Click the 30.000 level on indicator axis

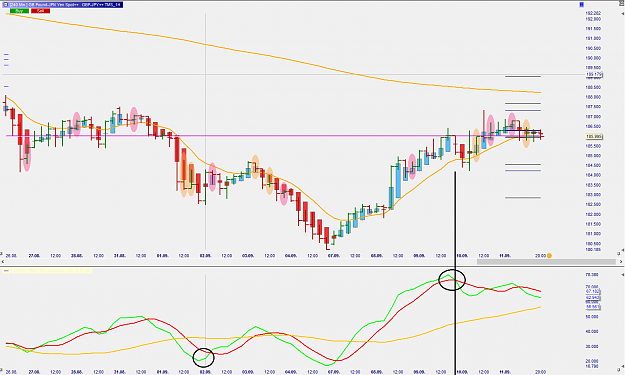coord(592,347)
